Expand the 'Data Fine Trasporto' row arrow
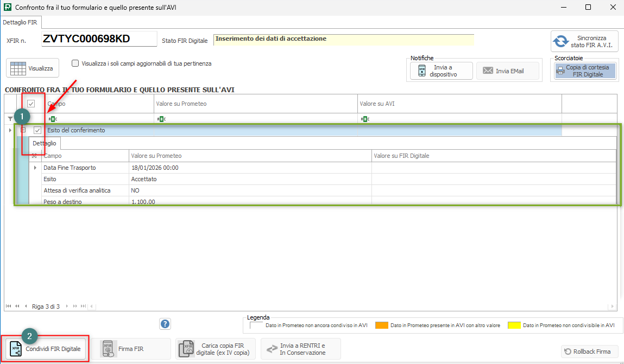Screen dimensions: 624x364 [x=35, y=168]
